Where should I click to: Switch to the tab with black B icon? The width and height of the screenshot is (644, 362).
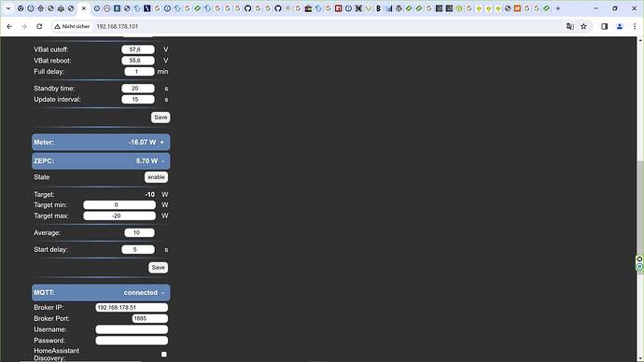click(378, 8)
